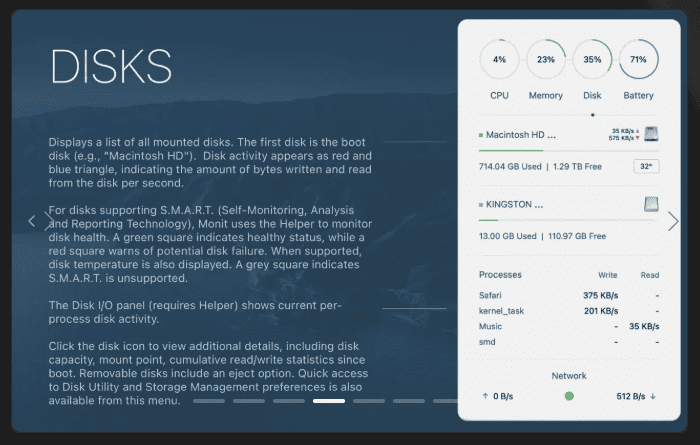This screenshot has width=700, height=445.
Task: Open the CPU 4% gauge
Action: point(499,59)
